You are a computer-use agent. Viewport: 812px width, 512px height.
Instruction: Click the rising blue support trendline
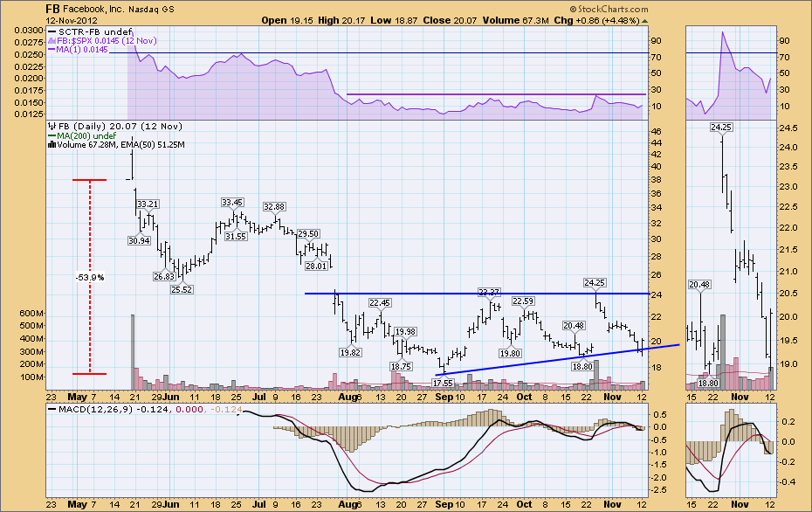coord(557,359)
